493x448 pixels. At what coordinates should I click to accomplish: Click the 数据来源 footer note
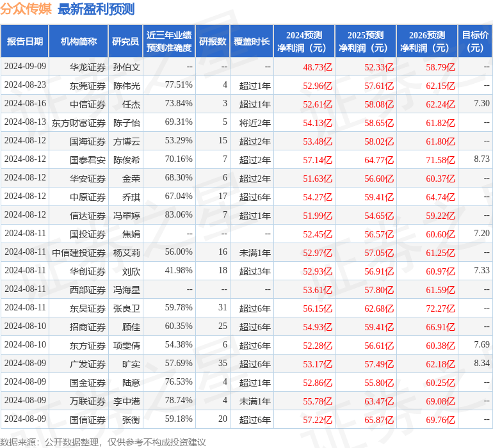[103, 442]
